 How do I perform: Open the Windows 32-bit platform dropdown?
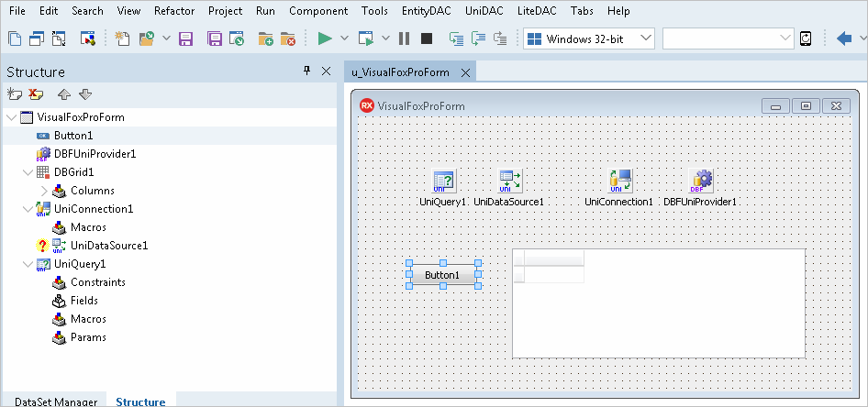tap(589, 38)
